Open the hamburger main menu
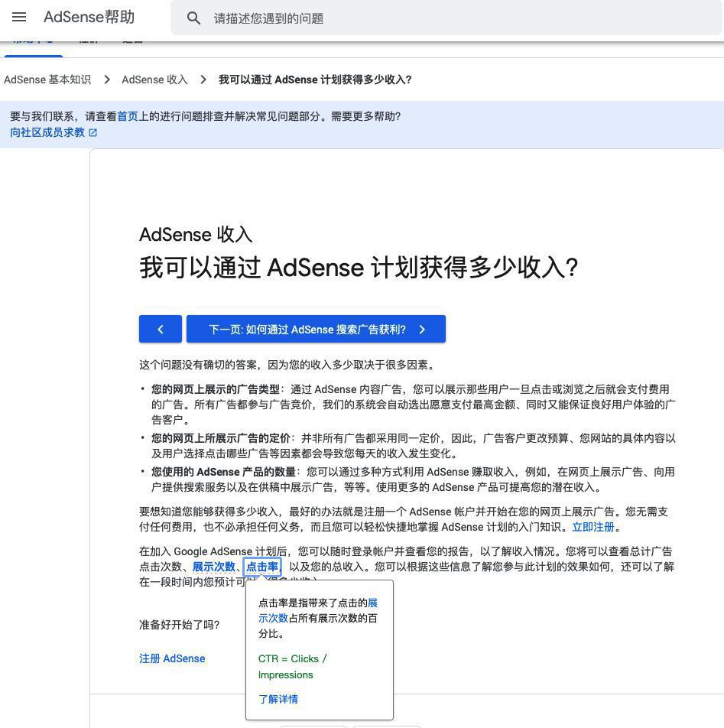This screenshot has height=728, width=724. (x=19, y=17)
